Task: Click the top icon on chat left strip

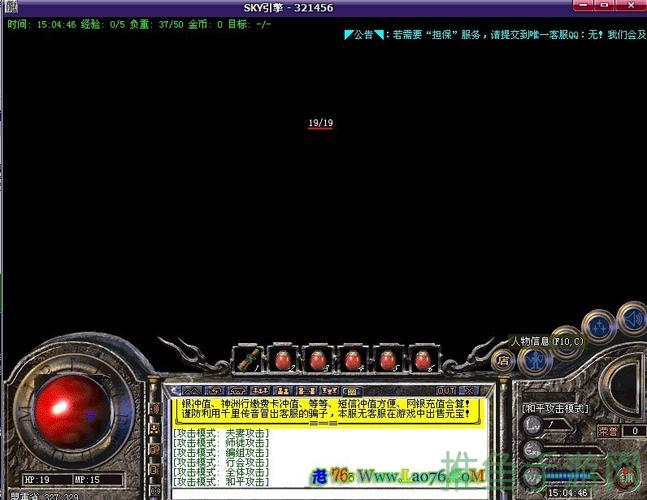Action: pyautogui.click(x=154, y=409)
